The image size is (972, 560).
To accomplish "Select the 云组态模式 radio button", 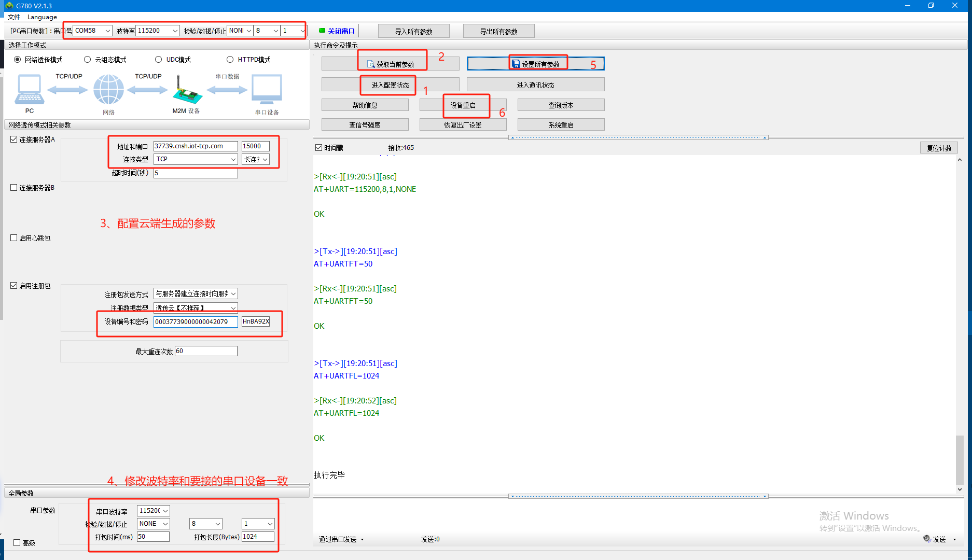I will point(88,60).
